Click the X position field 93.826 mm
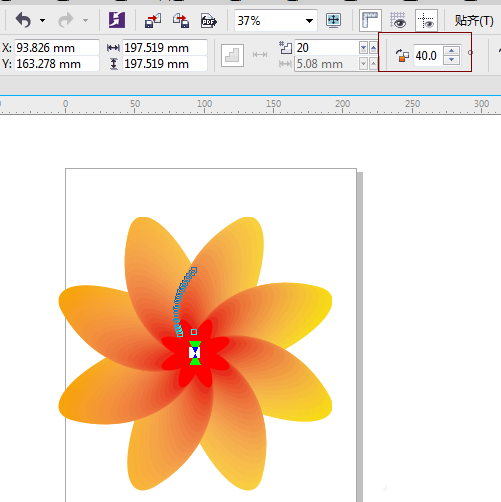The height and width of the screenshot is (502, 501). [x=57, y=48]
